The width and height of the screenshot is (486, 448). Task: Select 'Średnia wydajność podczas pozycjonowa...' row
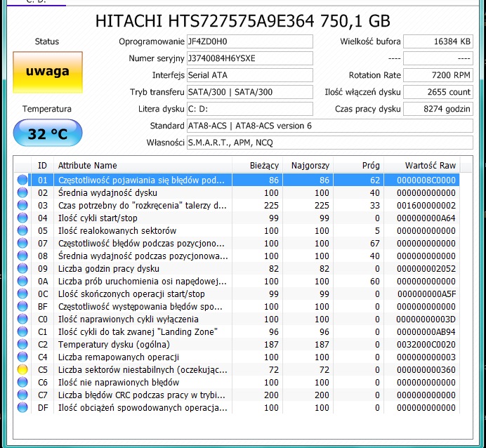pyautogui.click(x=237, y=256)
